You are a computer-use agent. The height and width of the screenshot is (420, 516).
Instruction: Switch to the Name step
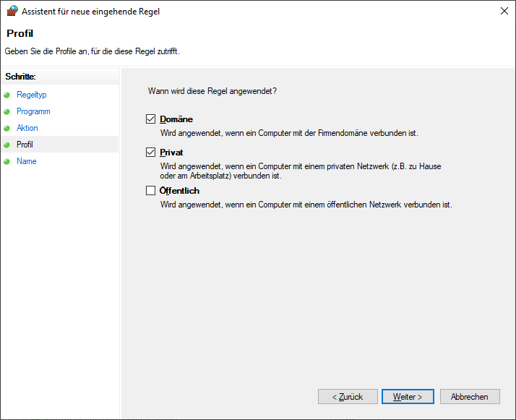[x=27, y=161]
